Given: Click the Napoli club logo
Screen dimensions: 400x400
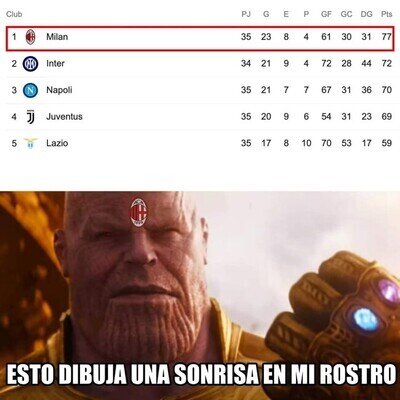Looking at the screenshot, I should tap(30, 90).
